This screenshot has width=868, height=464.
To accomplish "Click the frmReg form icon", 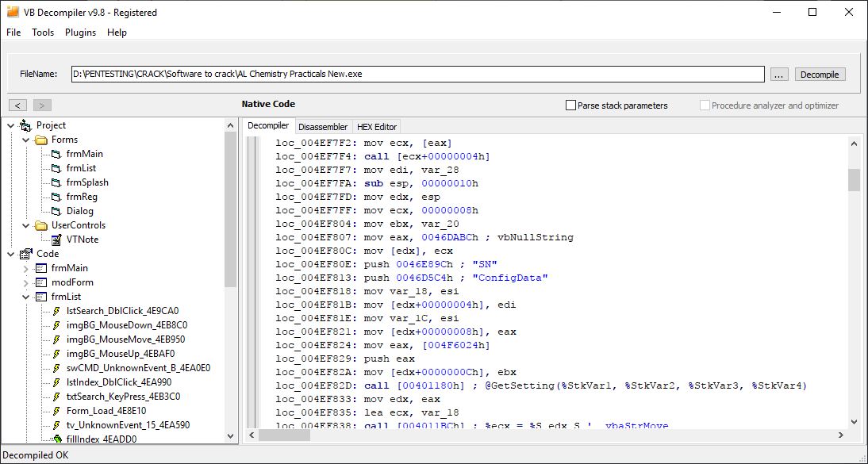I will 56,197.
